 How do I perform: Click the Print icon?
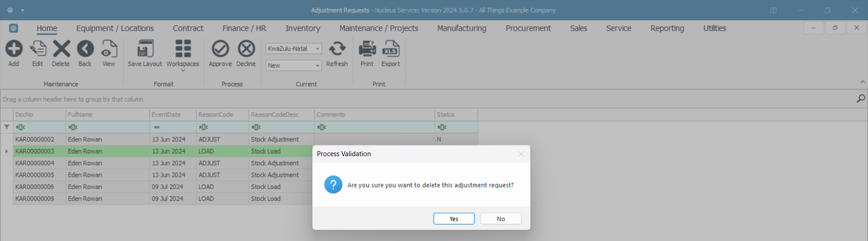point(367,49)
